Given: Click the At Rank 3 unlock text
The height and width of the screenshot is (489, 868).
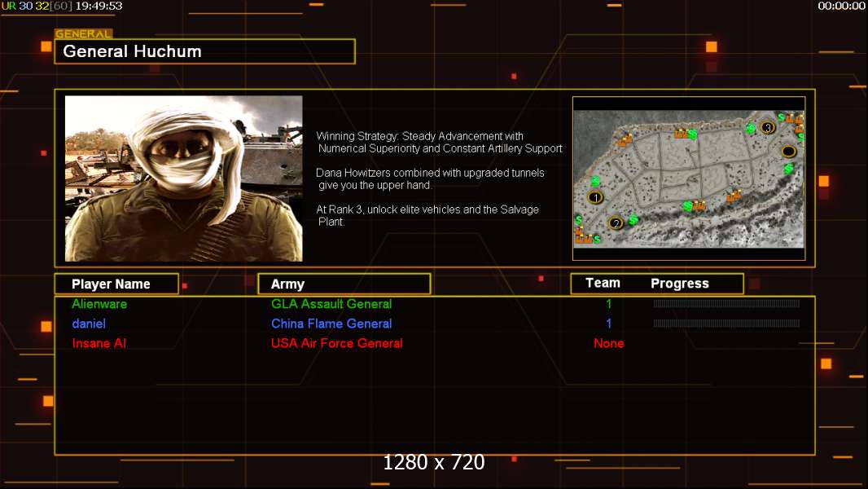Looking at the screenshot, I should click(427, 215).
